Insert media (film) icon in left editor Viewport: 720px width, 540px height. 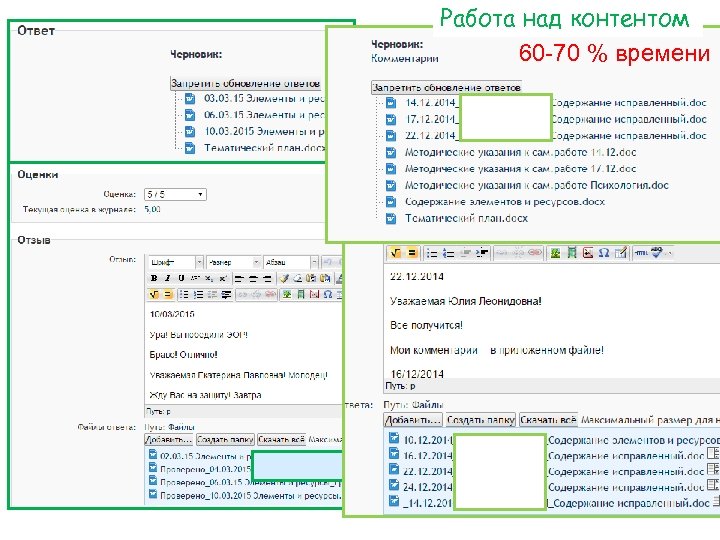301,294
